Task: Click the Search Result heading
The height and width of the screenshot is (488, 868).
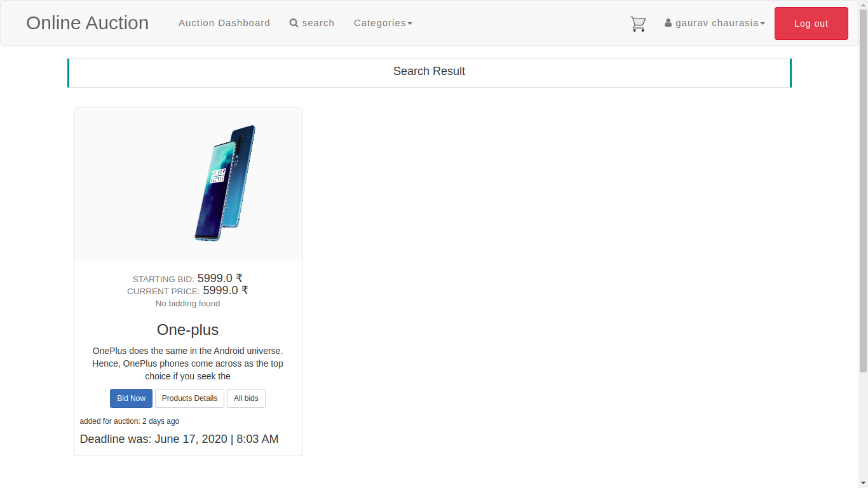Action: click(x=430, y=71)
